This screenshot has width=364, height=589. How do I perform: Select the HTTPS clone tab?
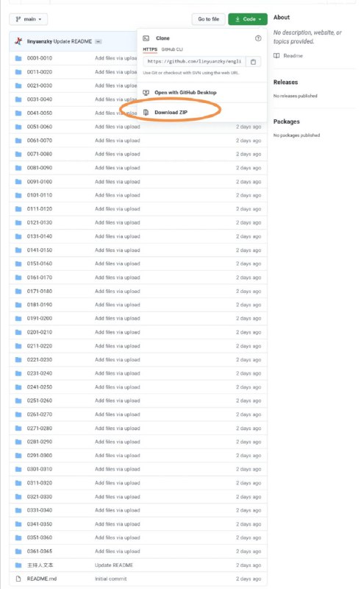click(150, 49)
